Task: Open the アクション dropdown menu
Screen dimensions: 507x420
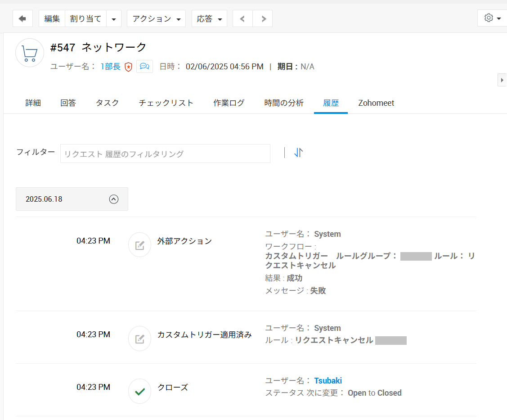Action: 156,18
